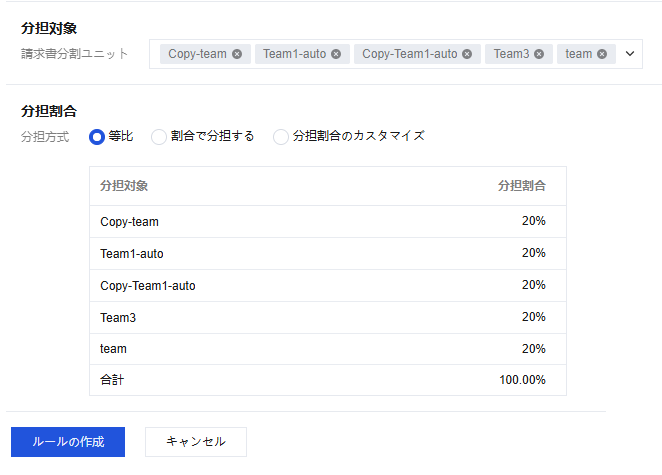
Task: Select 分担割合のカスタマイズ radio option
Action: (281, 136)
